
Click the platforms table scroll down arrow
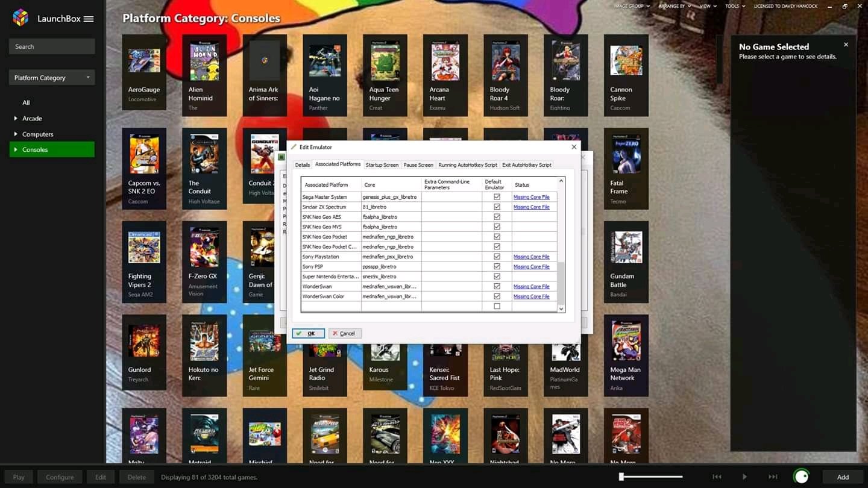point(561,308)
